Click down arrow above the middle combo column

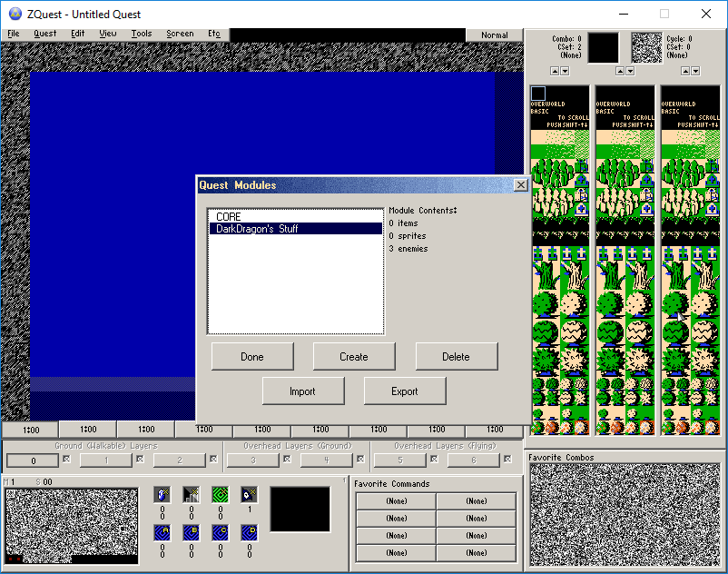point(631,71)
